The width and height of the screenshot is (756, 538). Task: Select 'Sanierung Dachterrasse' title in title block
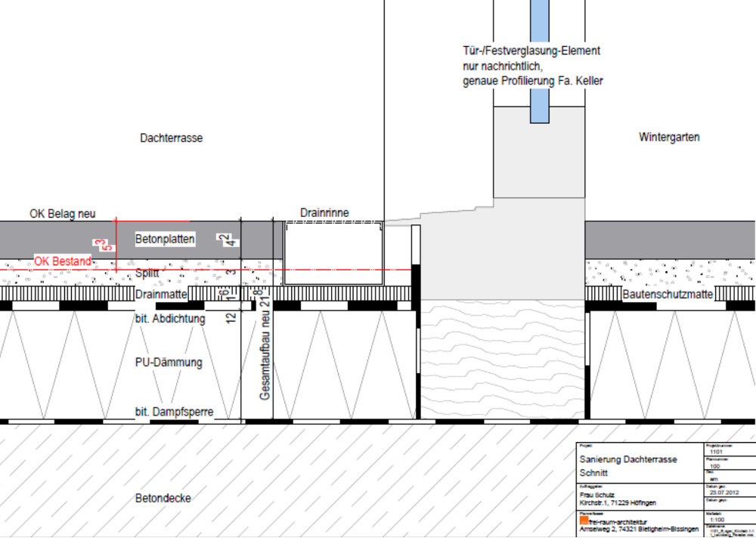pos(628,459)
